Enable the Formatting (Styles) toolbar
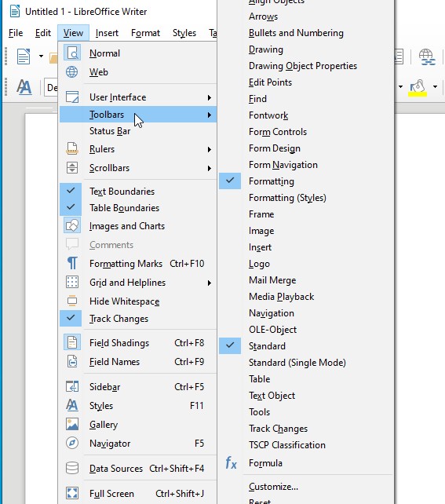 pos(305,197)
